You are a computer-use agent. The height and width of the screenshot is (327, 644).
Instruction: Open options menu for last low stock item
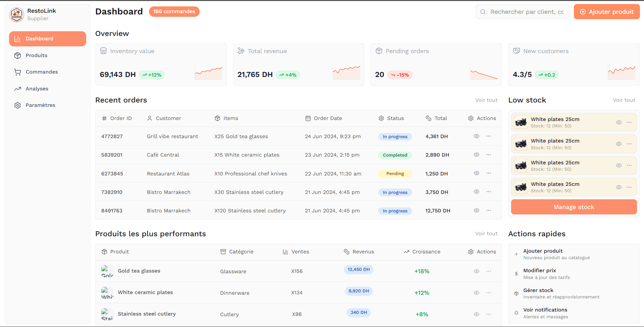pos(629,187)
